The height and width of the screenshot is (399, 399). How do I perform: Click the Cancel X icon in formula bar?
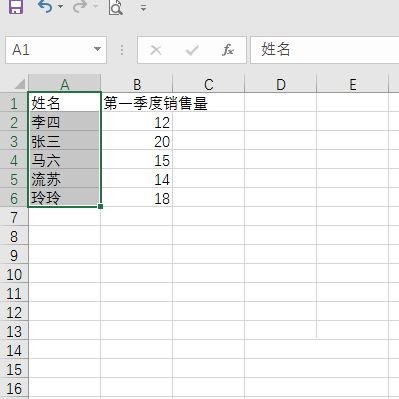[x=156, y=50]
